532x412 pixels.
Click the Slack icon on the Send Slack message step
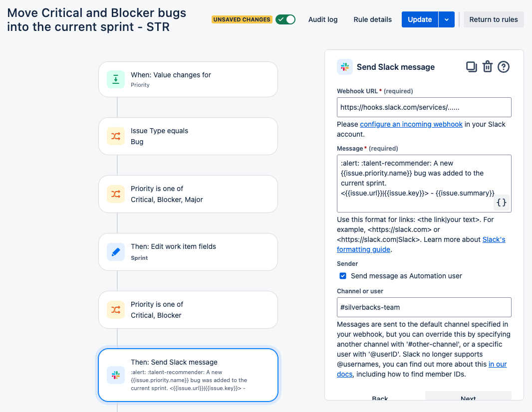click(x=116, y=375)
